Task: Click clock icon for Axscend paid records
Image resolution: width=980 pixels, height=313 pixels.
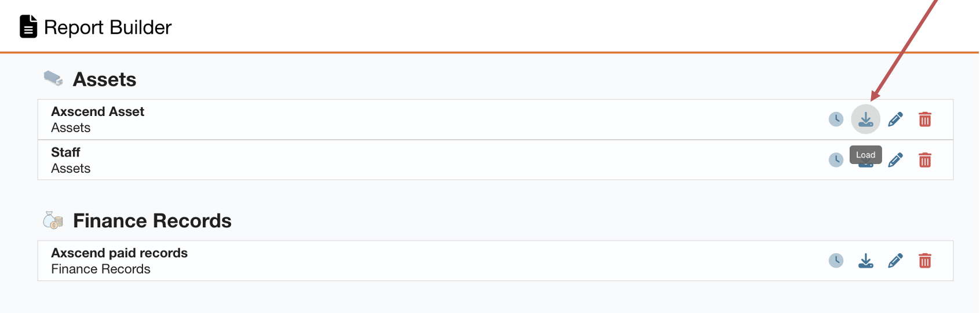Action: pos(836,261)
